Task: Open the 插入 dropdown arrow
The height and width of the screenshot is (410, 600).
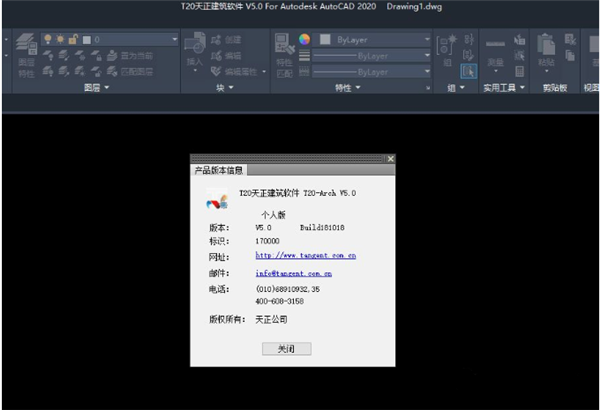Action: coord(195,70)
